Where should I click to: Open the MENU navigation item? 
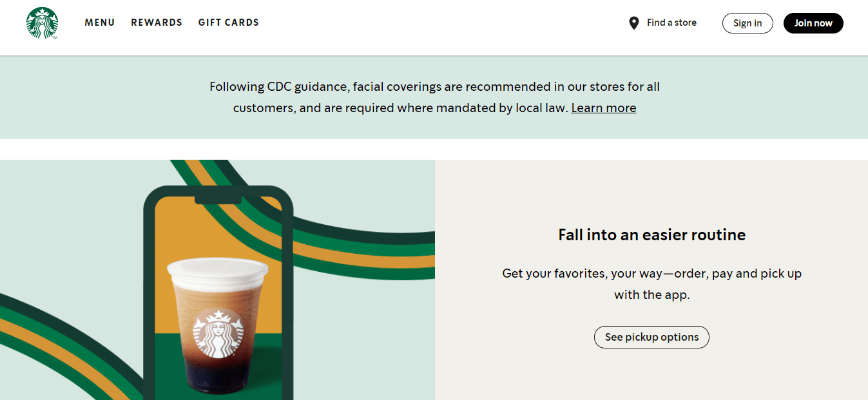pyautogui.click(x=100, y=23)
